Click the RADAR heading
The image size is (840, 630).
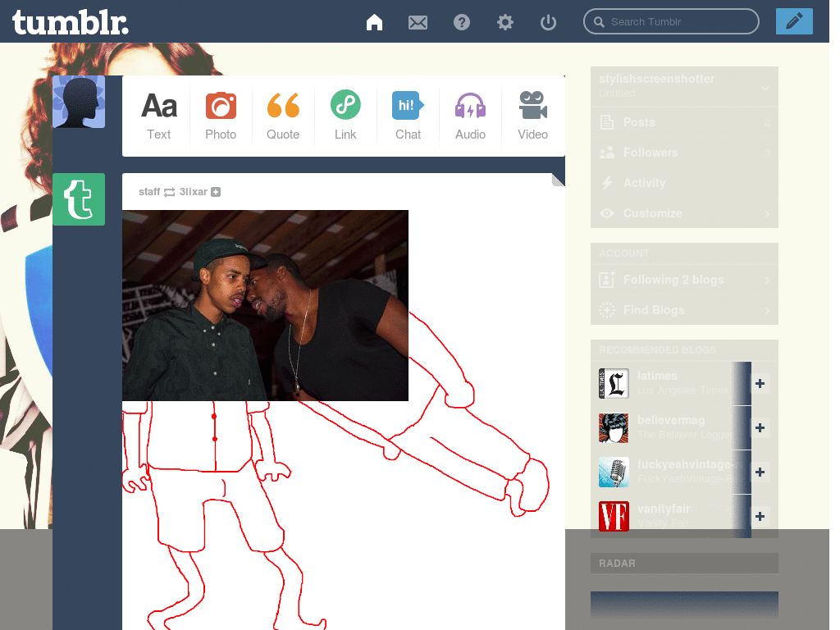click(x=617, y=563)
